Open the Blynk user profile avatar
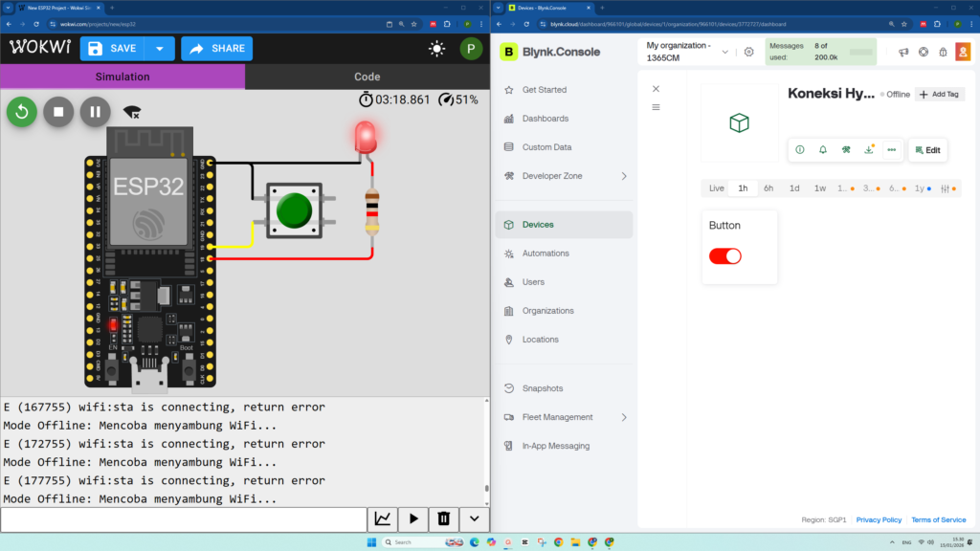Screen dimensions: 980x551 point(963,52)
